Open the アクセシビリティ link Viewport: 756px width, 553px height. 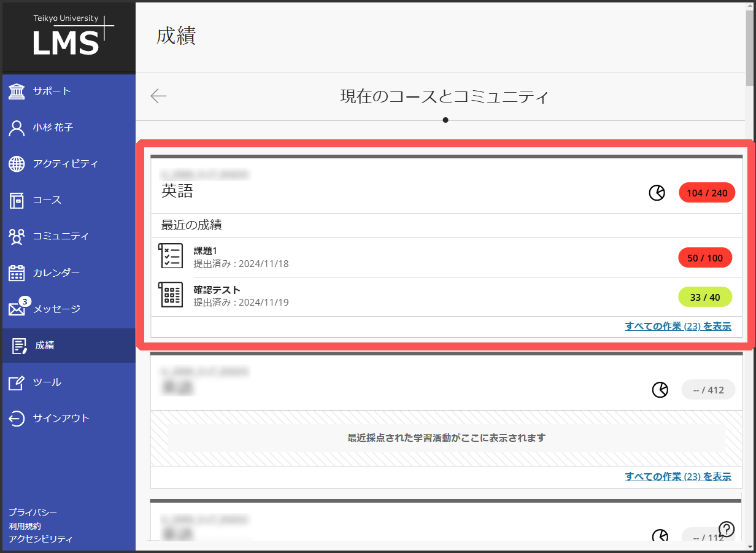pos(39,538)
